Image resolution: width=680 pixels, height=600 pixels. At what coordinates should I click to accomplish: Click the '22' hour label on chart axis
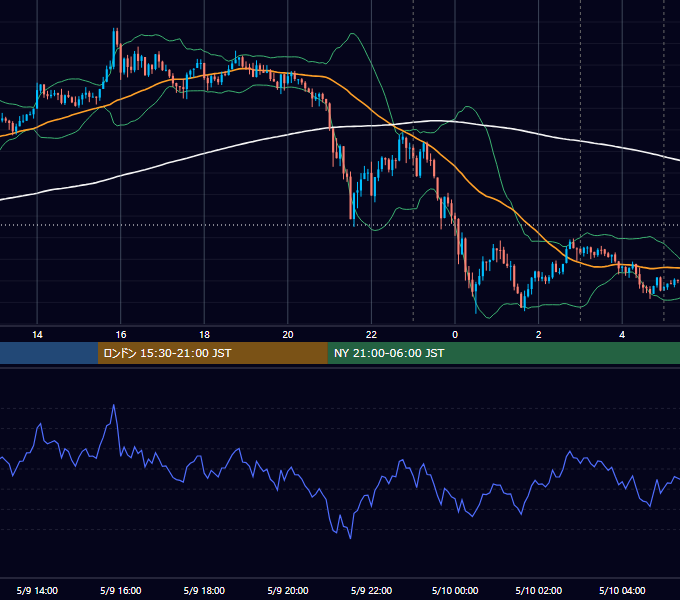click(371, 335)
